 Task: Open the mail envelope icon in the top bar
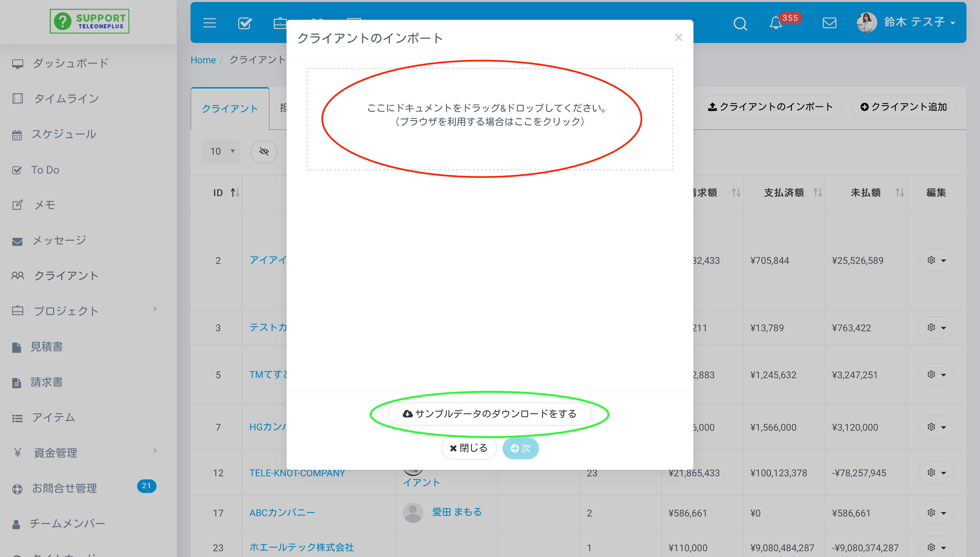[x=829, y=22]
